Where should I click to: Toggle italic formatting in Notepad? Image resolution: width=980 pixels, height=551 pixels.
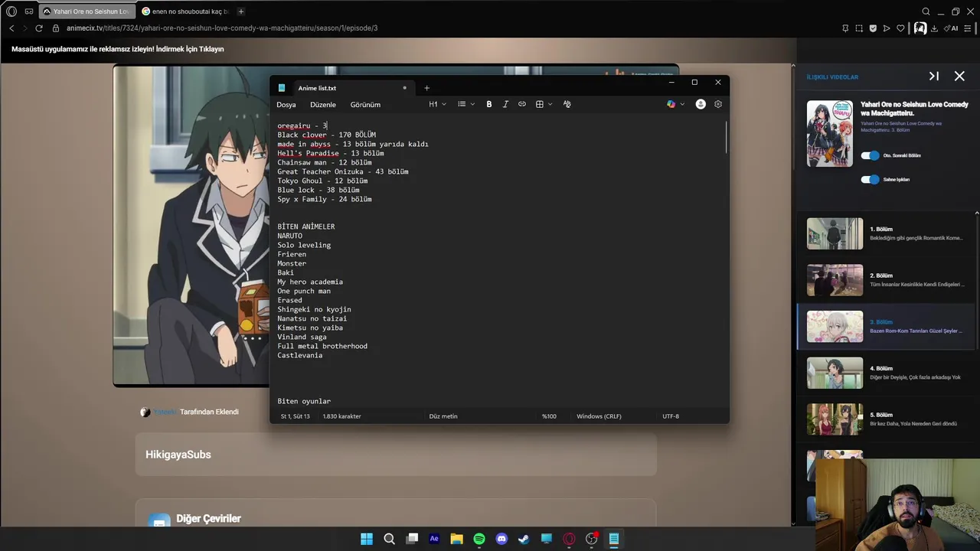pyautogui.click(x=505, y=104)
